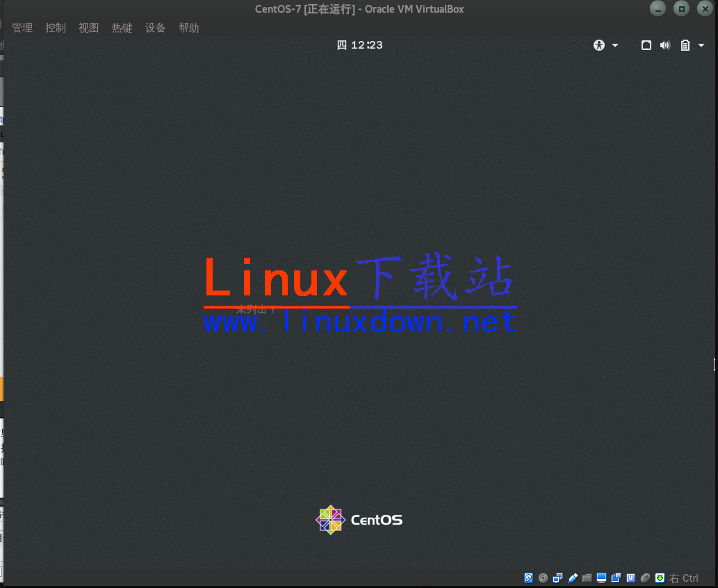Click the mouse integration icon in status bar
Image resolution: width=718 pixels, height=588 pixels.
click(x=645, y=578)
